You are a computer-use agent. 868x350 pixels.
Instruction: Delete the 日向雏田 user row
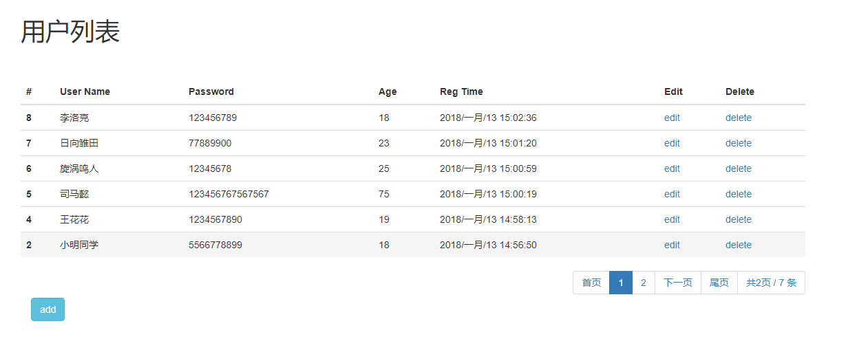738,143
